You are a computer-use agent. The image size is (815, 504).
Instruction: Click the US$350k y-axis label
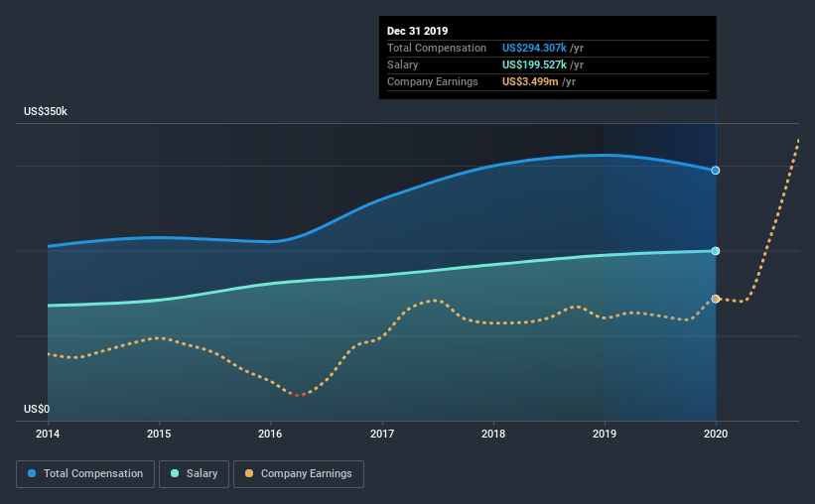[x=46, y=112]
